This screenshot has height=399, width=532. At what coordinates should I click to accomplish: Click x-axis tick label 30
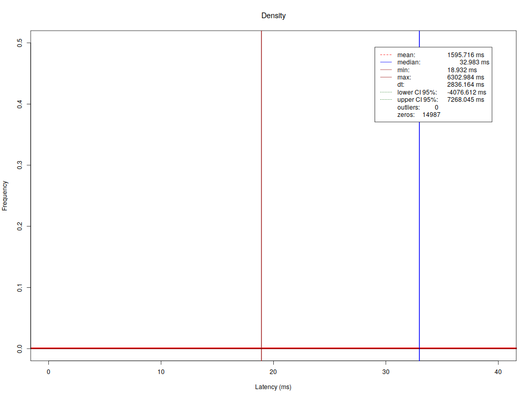coord(386,372)
